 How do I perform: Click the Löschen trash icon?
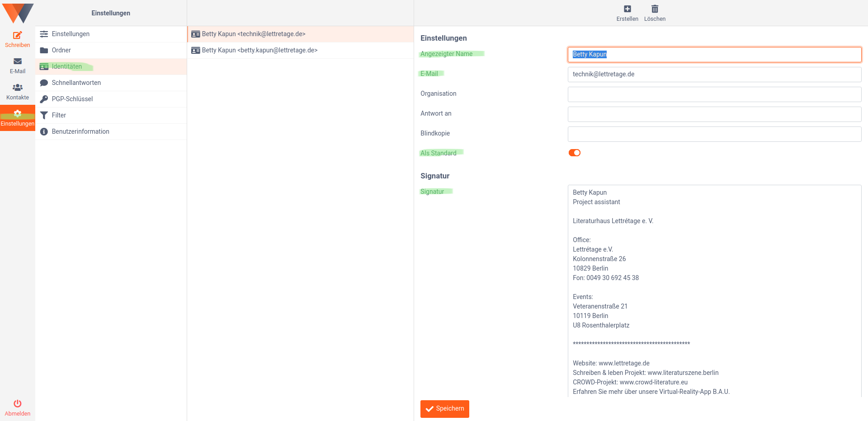pyautogui.click(x=655, y=9)
